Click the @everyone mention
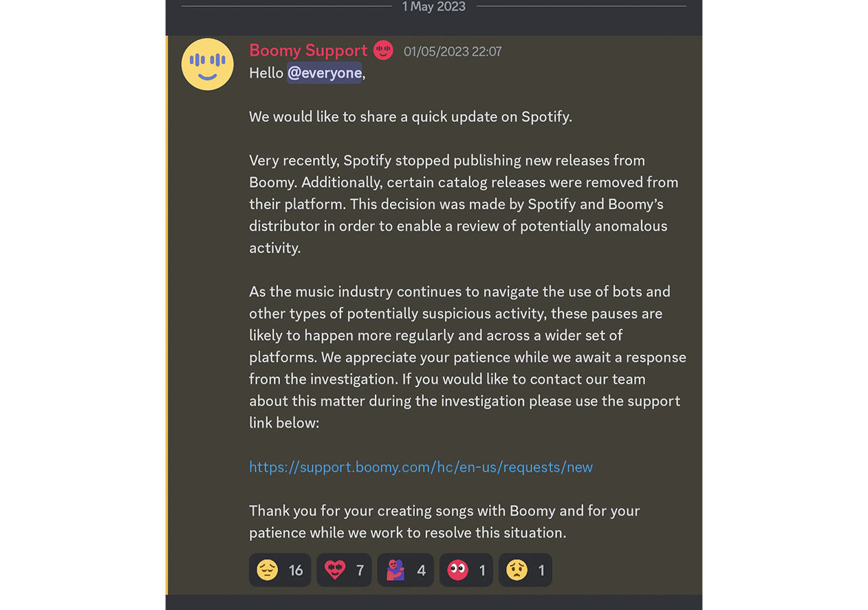This screenshot has height=610, width=868. coord(324,73)
